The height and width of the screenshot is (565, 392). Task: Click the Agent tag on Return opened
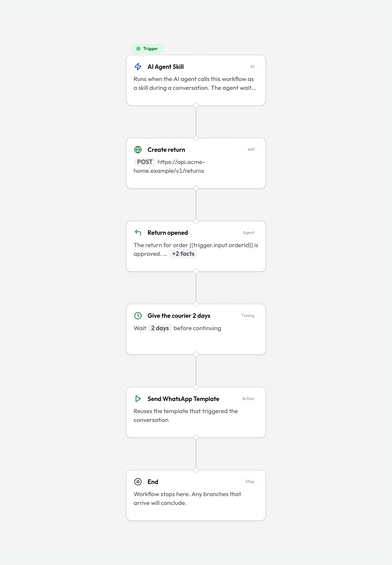click(248, 233)
